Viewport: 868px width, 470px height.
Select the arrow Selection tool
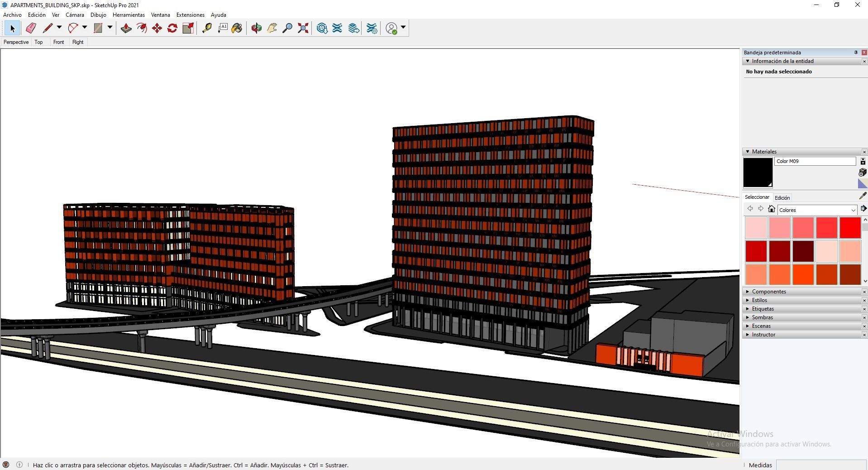[12, 28]
